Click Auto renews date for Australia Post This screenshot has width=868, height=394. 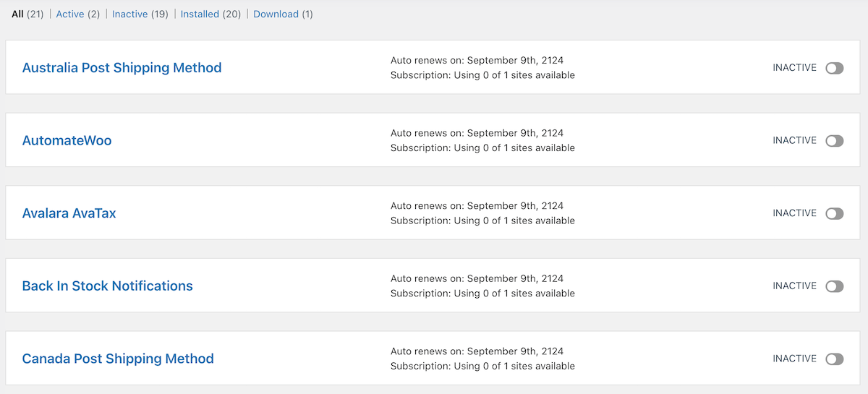point(477,60)
